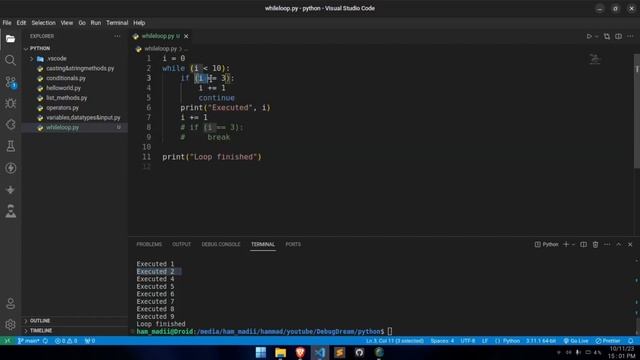This screenshot has height=360, width=640.
Task: Open the View menu
Action: pyautogui.click(x=67, y=23)
